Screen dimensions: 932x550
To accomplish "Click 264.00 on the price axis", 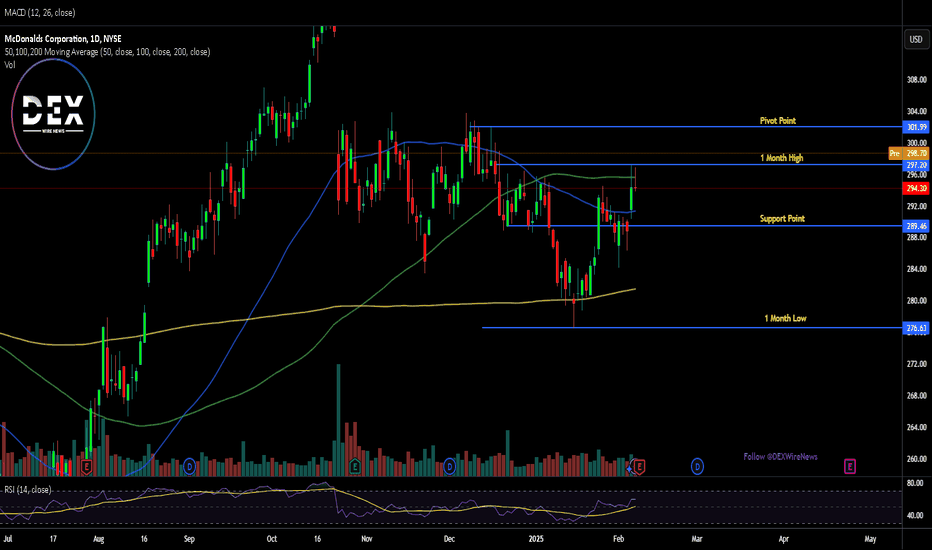I will [x=917, y=427].
